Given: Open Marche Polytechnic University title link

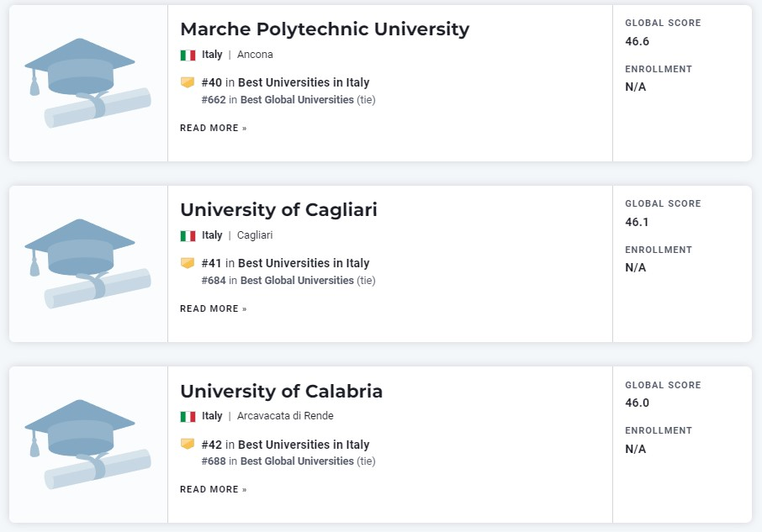Looking at the screenshot, I should pos(325,29).
